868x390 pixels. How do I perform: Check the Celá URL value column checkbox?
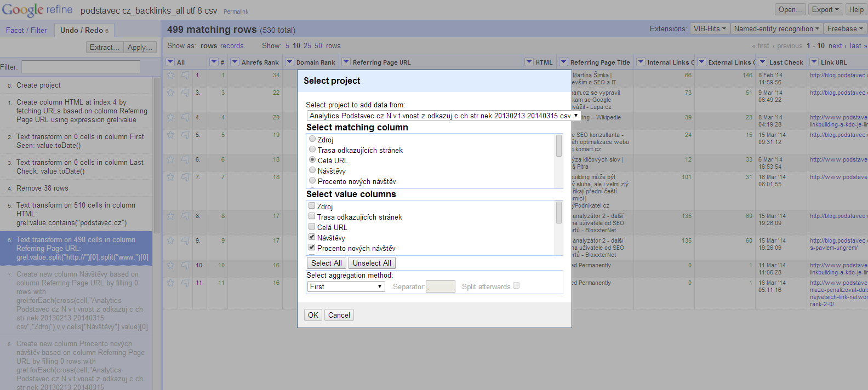tap(312, 227)
